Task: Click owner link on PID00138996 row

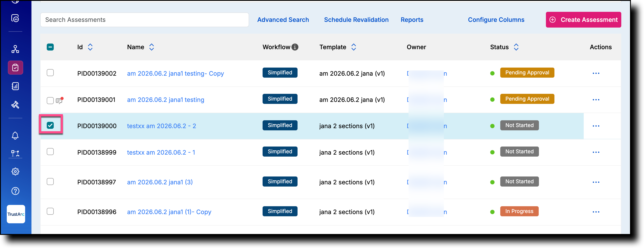Action: coord(427,212)
